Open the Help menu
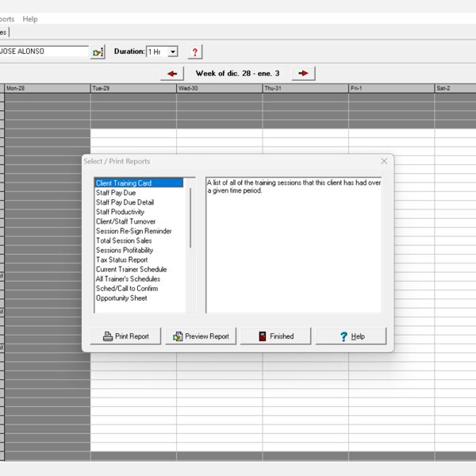Image resolution: width=476 pixels, height=476 pixels. point(30,19)
